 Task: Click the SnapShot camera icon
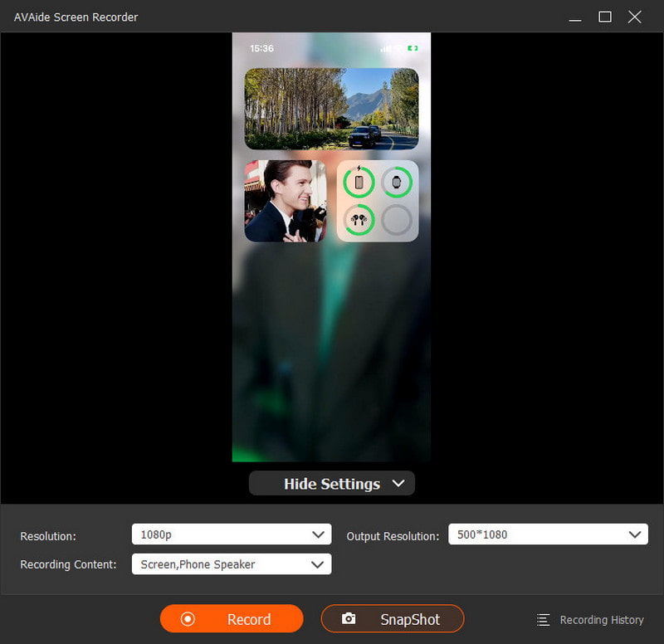pos(349,619)
